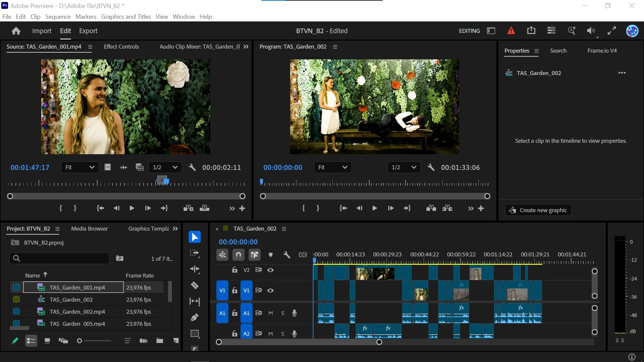
Task: Click the Home icon
Action: click(x=16, y=31)
